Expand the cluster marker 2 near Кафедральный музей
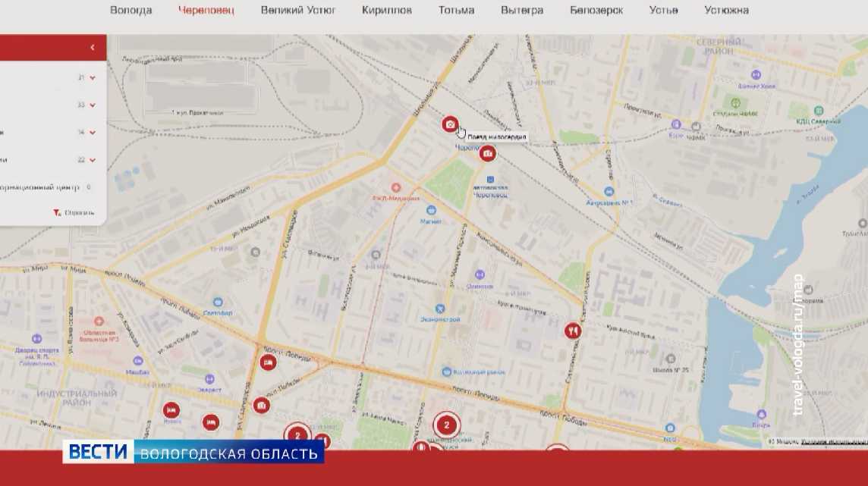Viewport: 868px width, 486px height. 446,425
